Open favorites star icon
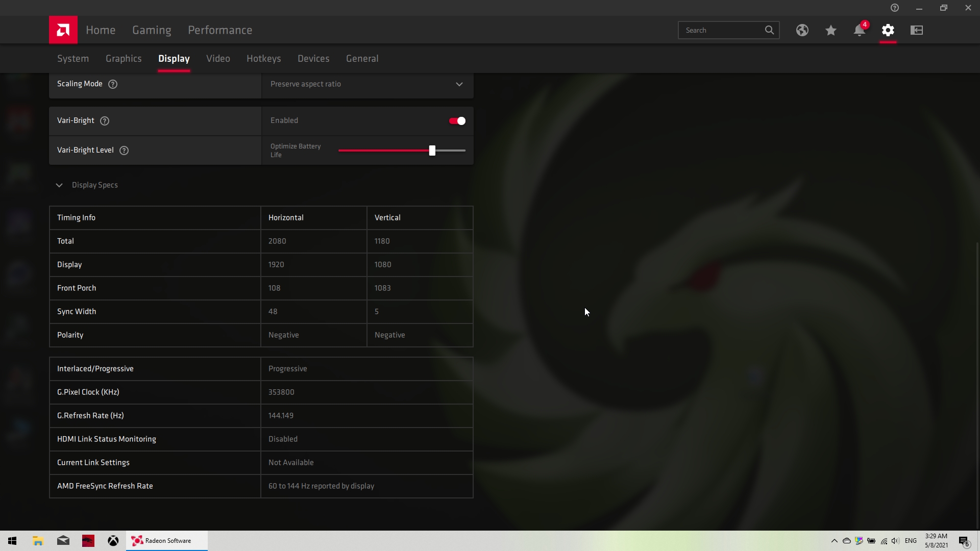Screen dimensions: 980x551 [831, 30]
